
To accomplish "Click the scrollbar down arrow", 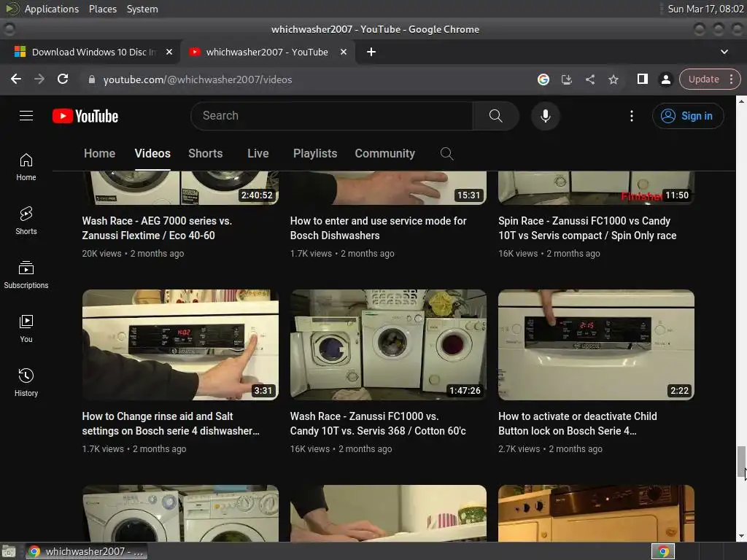I will pos(741,537).
